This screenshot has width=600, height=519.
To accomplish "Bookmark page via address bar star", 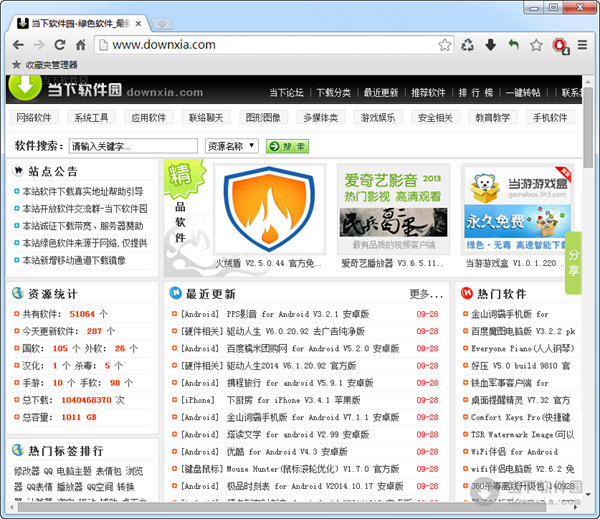I will [x=444, y=45].
